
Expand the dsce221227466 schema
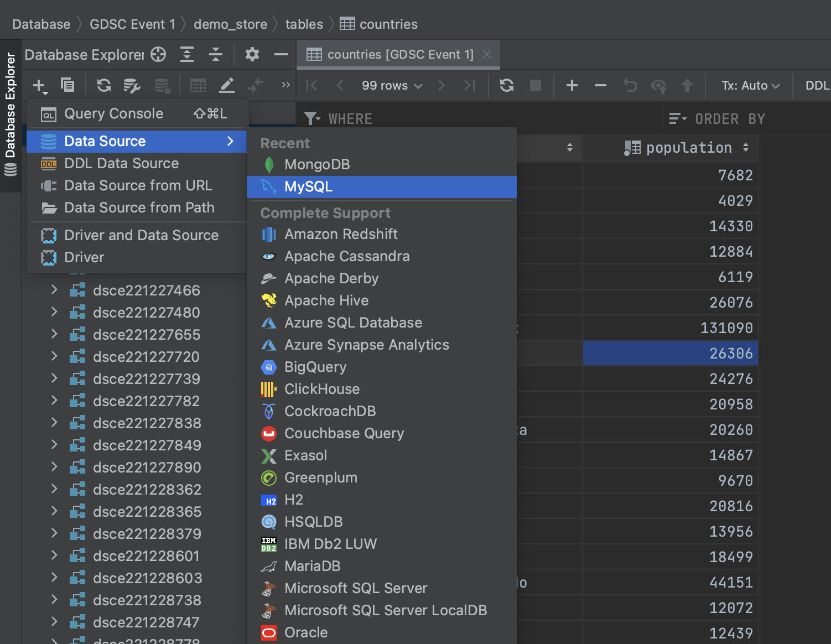pos(54,289)
